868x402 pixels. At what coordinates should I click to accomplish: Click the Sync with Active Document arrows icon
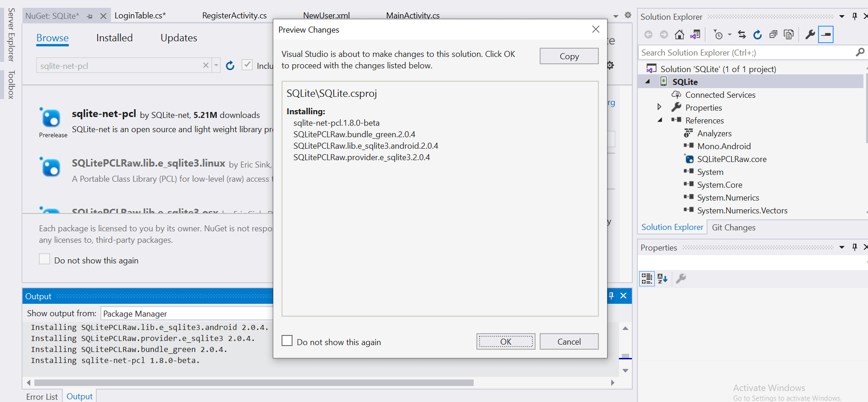(x=741, y=34)
